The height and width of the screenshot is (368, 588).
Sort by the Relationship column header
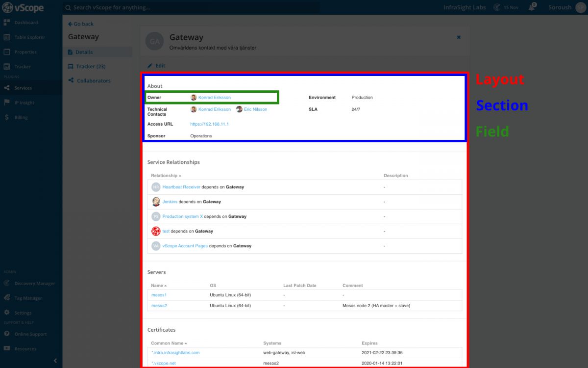pos(166,176)
